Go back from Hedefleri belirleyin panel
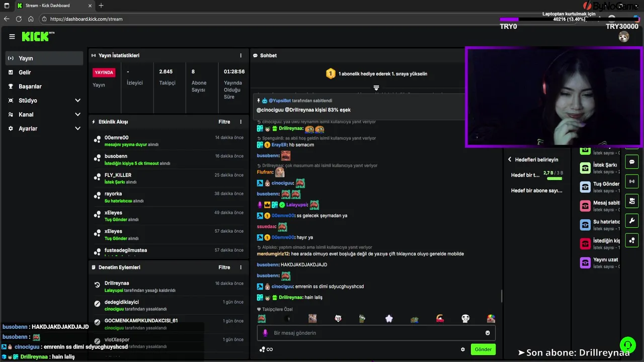The height and width of the screenshot is (362, 644). [x=509, y=159]
